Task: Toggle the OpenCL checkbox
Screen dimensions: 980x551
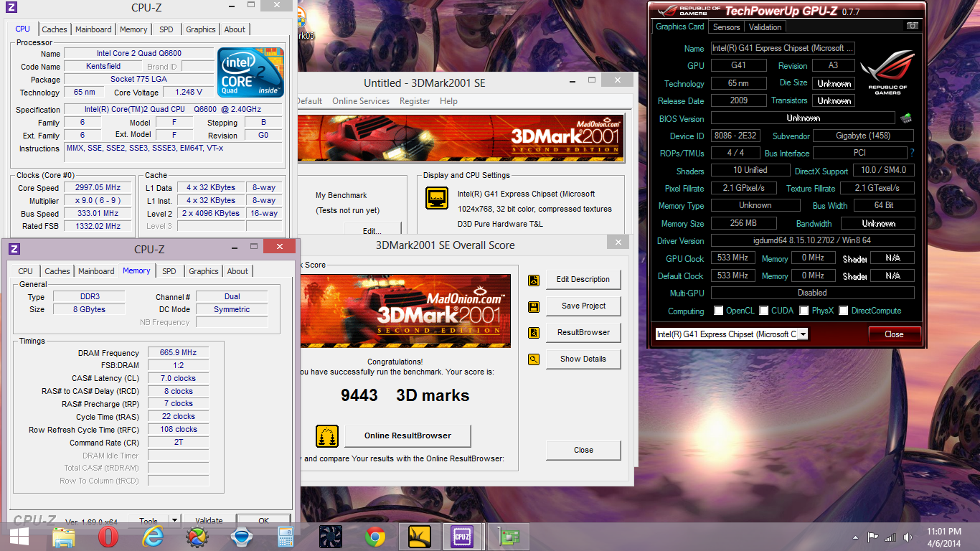Action: pos(719,311)
